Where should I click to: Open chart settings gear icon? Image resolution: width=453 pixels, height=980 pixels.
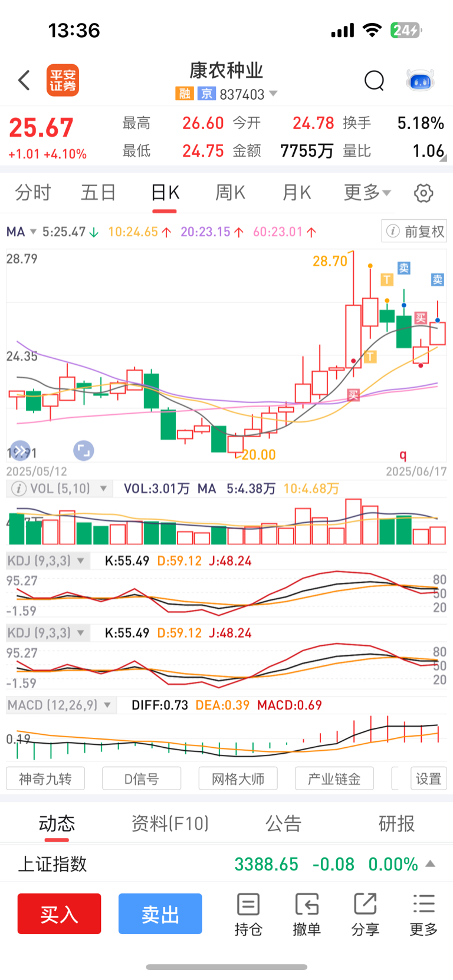coord(424,193)
